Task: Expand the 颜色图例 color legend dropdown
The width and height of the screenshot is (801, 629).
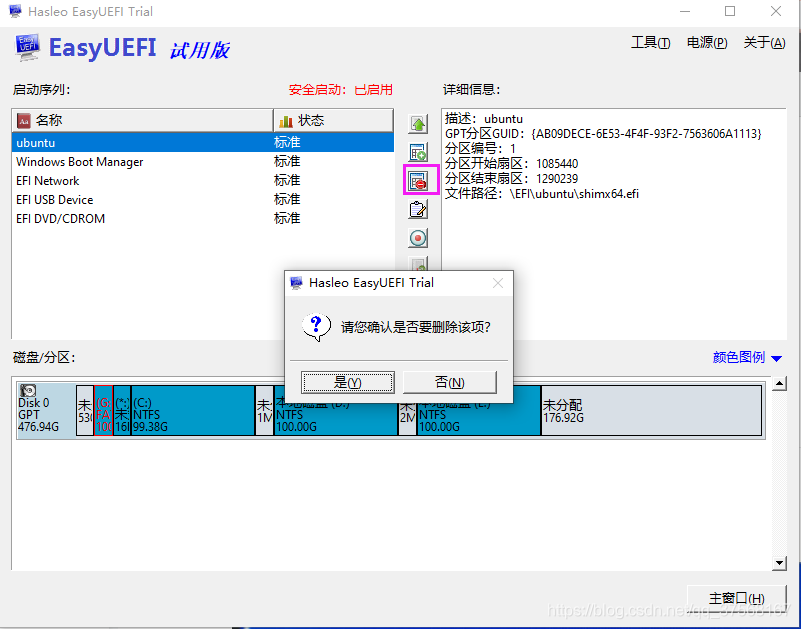Action: [x=747, y=357]
